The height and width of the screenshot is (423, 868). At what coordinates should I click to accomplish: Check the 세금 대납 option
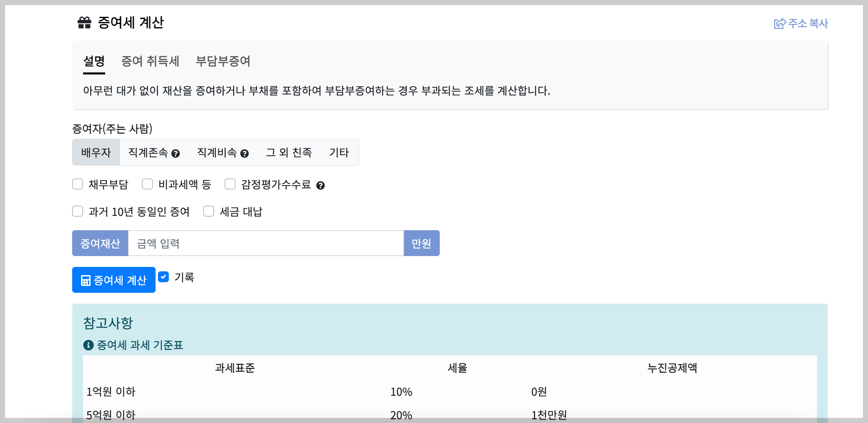209,211
